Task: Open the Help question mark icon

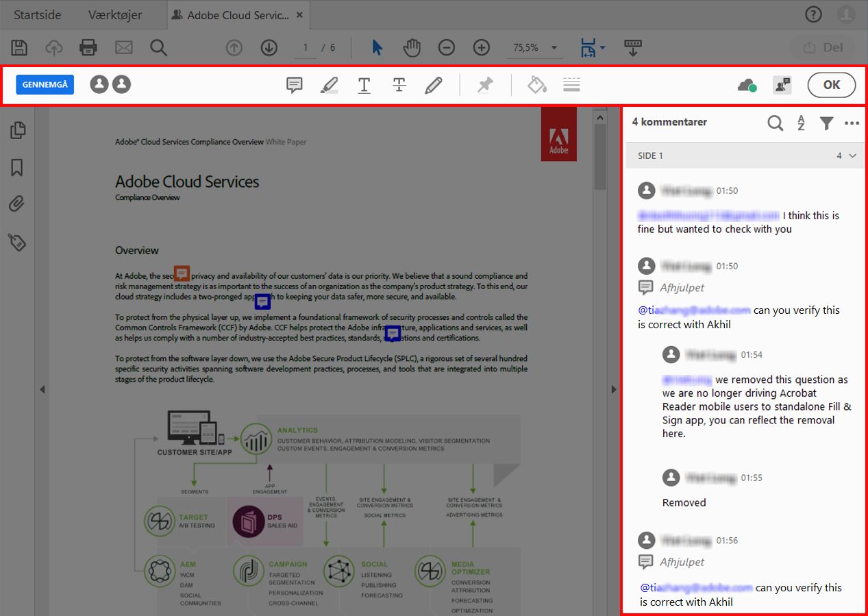Action: point(813,14)
